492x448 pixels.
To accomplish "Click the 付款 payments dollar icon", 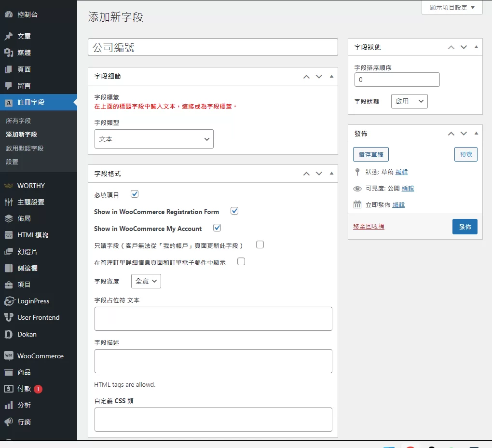I will [9, 389].
